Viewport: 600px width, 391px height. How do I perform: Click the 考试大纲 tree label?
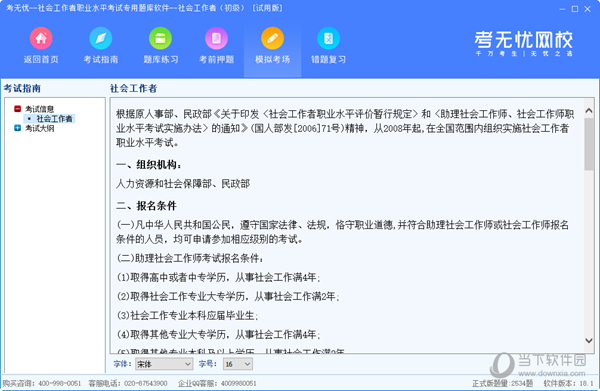point(39,129)
